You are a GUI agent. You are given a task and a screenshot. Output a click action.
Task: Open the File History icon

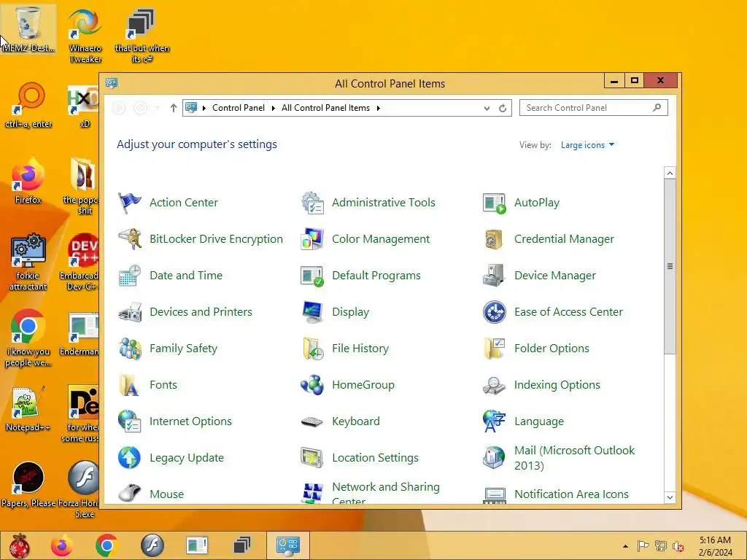[x=312, y=349]
